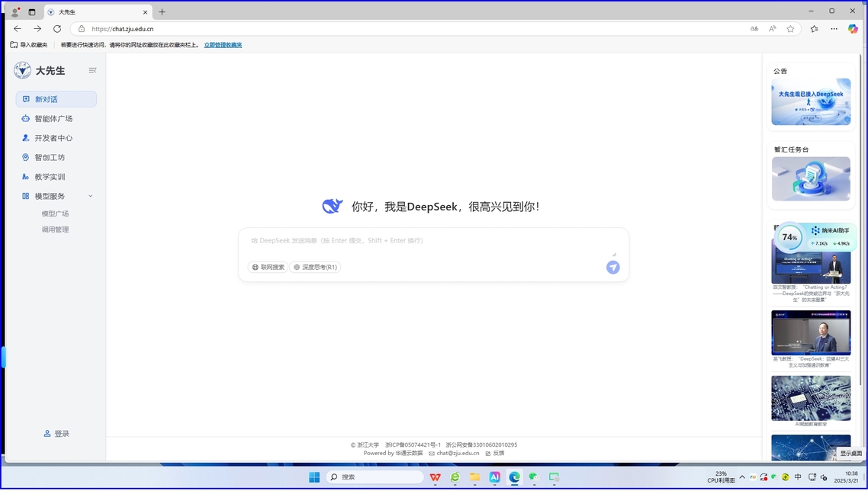868x491 pixels.
Task: Toggle 联网搜索 web search option
Action: point(268,267)
